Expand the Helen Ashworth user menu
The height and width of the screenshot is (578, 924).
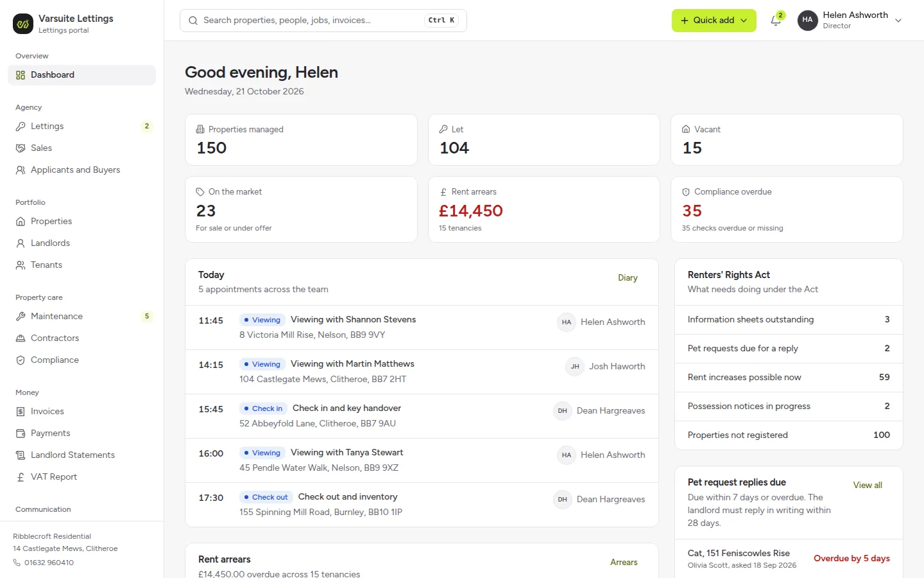850,21
